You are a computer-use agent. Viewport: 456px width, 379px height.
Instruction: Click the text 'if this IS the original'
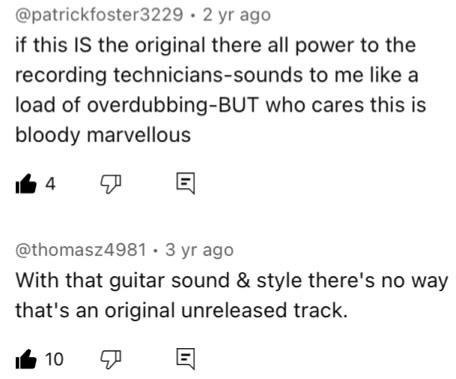pos(110,45)
